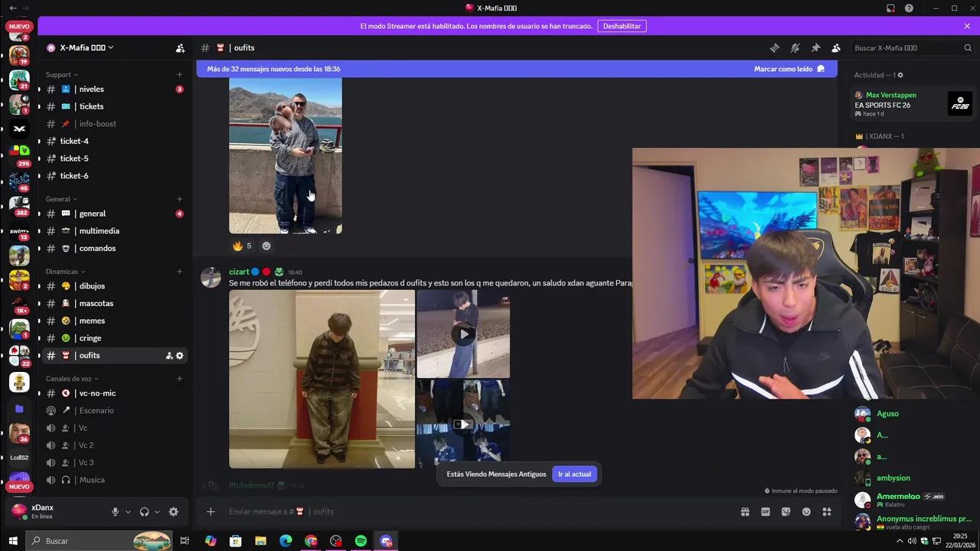This screenshot has height=551, width=980.
Task: Open the Escenario stage channel
Action: pos(115,410)
